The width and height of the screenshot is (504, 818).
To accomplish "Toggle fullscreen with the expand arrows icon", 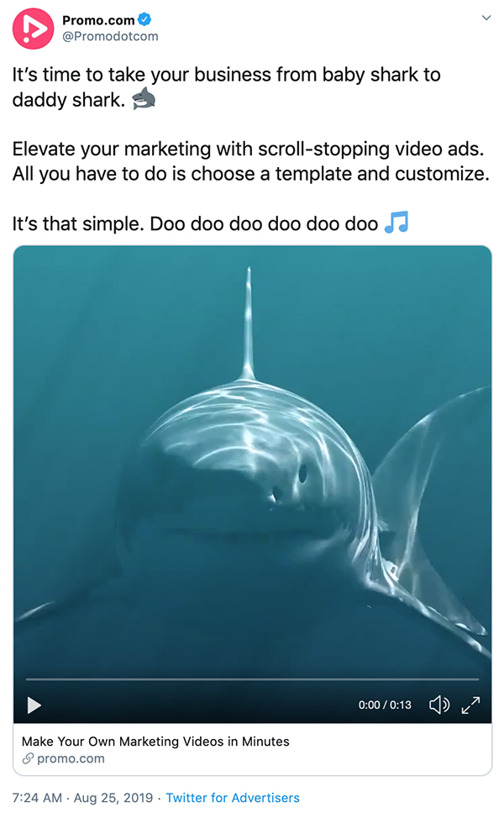I will (470, 705).
